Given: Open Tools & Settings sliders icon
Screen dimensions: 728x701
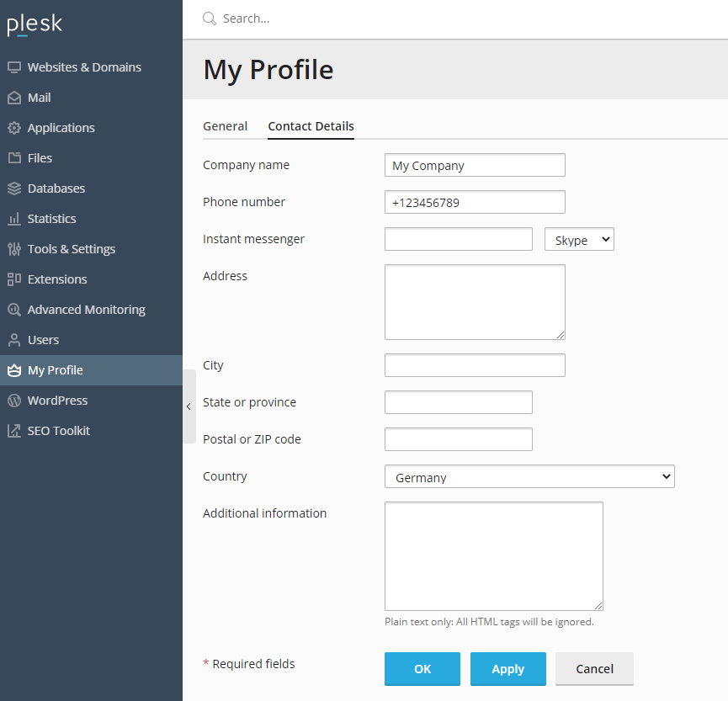Looking at the screenshot, I should tap(14, 249).
